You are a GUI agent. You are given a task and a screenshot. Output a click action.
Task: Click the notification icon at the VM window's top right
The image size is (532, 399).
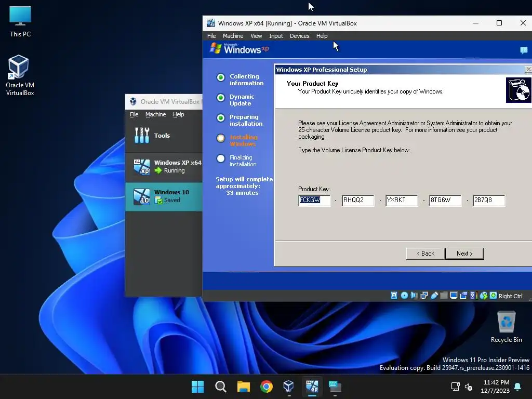524,50
